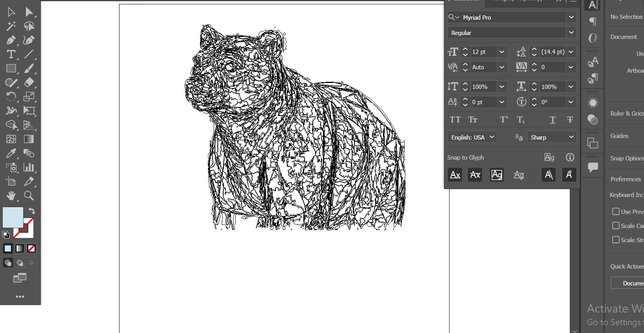Screen dimensions: 644x333
Task: Toggle Strikethrough formatting
Action: tap(570, 120)
